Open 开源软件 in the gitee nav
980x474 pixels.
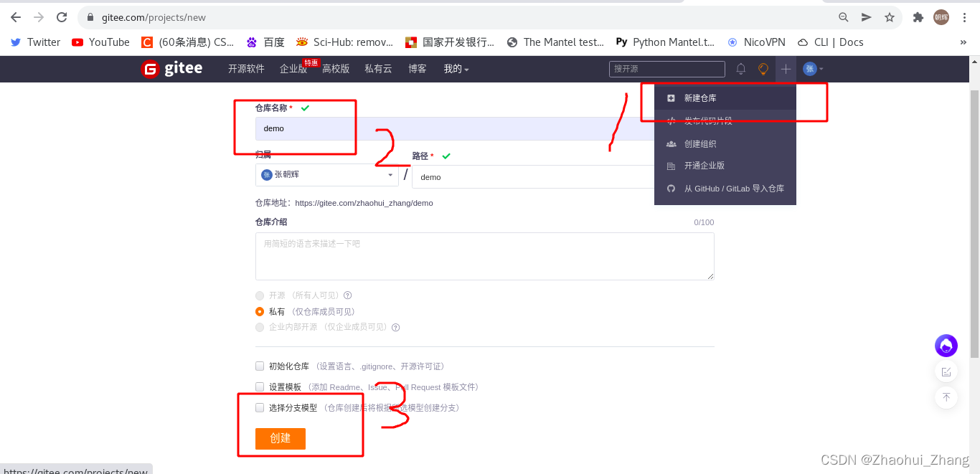[x=246, y=69]
